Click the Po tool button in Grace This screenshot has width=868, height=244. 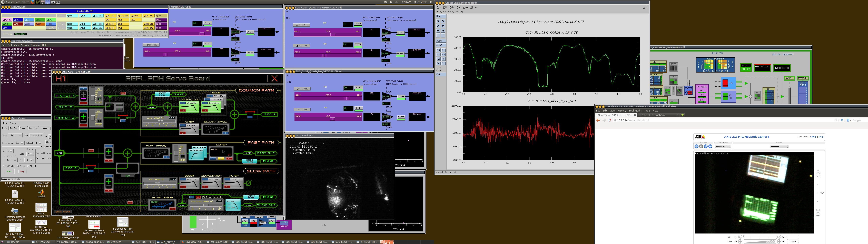point(438,63)
